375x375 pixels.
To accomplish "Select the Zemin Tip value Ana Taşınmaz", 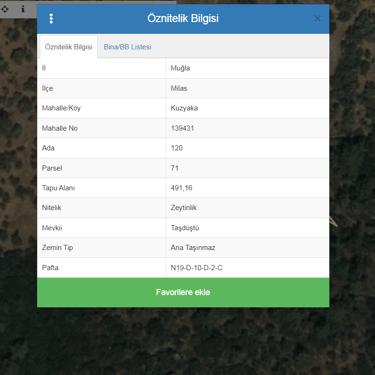I will 193,248.
